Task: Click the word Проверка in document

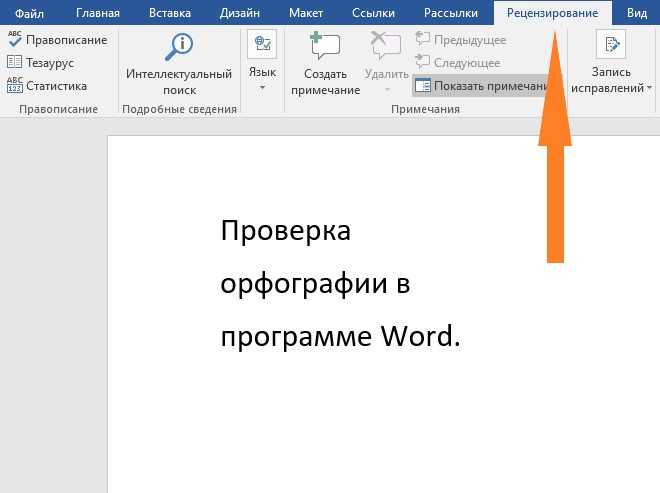Action: tap(285, 231)
